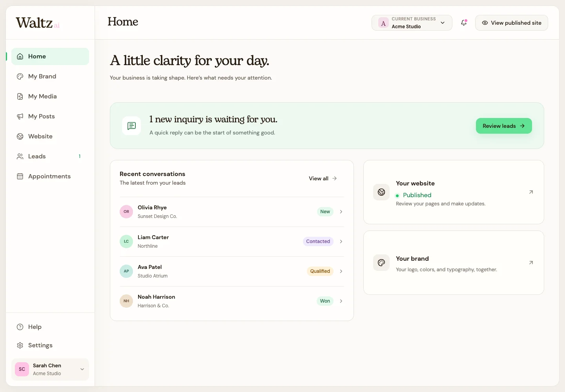Viewport: 565px width, 392px height.
Task: Click the Contacted status tag
Action: pos(318,241)
